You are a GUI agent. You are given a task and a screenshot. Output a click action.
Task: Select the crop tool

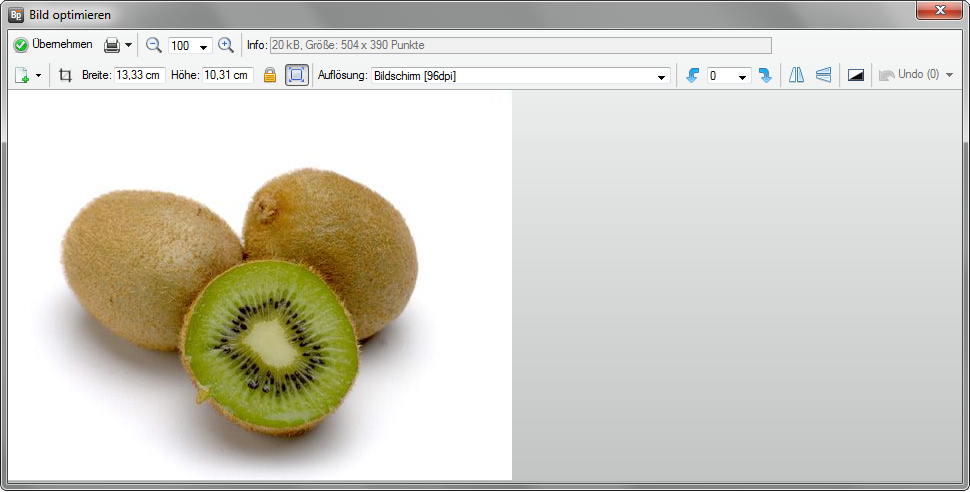66,75
